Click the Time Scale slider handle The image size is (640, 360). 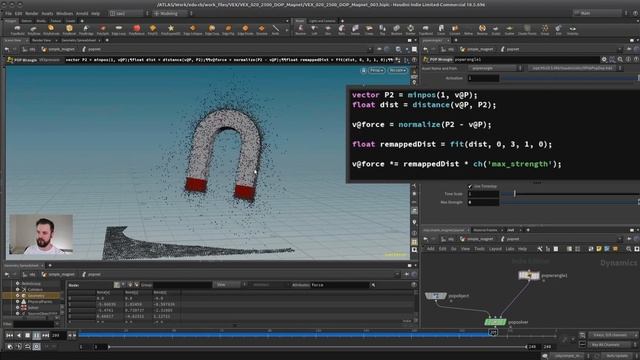point(515,194)
